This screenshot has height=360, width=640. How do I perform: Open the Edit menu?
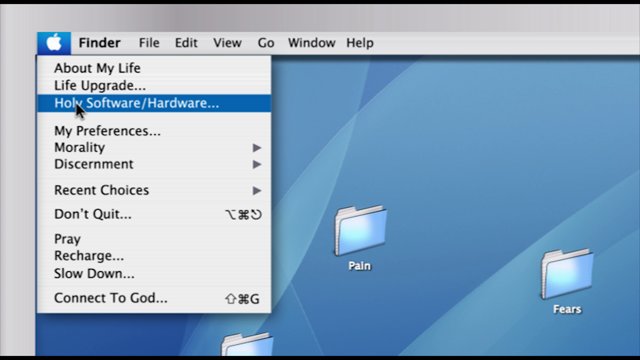coord(186,43)
